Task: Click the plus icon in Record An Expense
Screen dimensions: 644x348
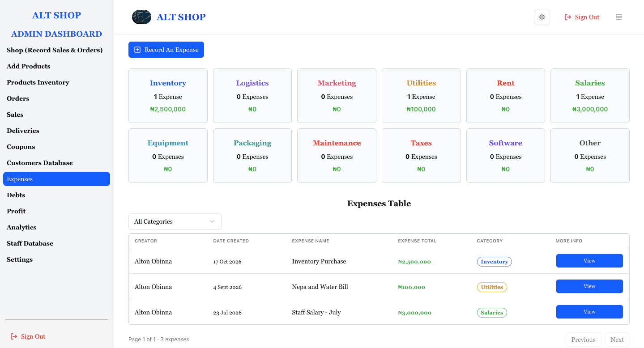Action: click(137, 50)
